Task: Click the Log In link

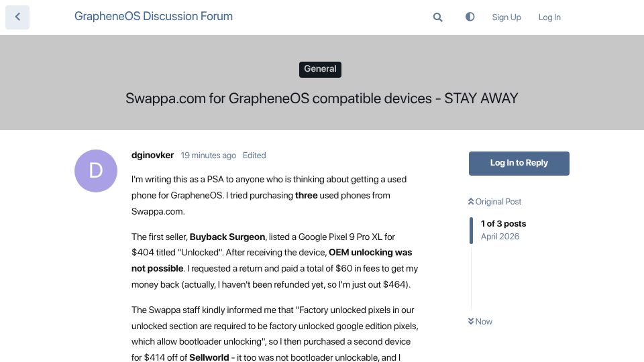Action: 549,17
